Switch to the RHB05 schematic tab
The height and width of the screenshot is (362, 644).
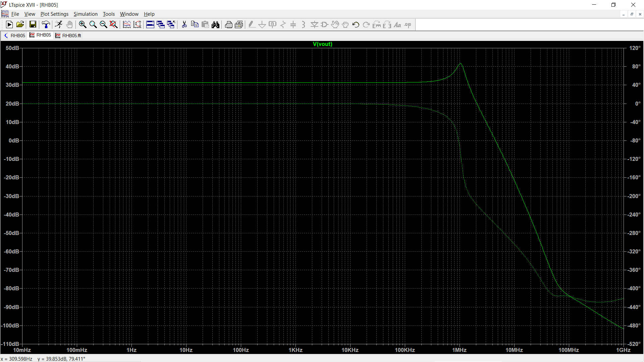pyautogui.click(x=14, y=36)
